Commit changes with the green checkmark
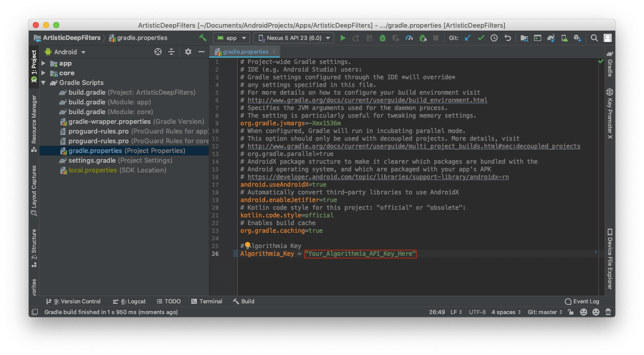Viewport: 644px width, 355px height. tap(481, 38)
